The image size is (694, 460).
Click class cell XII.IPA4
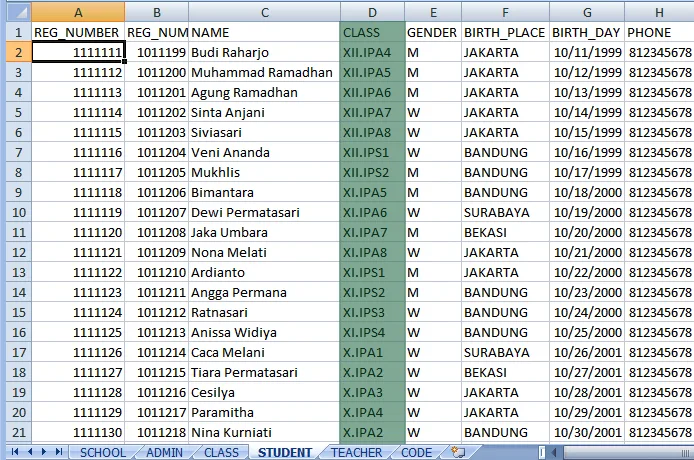tap(372, 52)
